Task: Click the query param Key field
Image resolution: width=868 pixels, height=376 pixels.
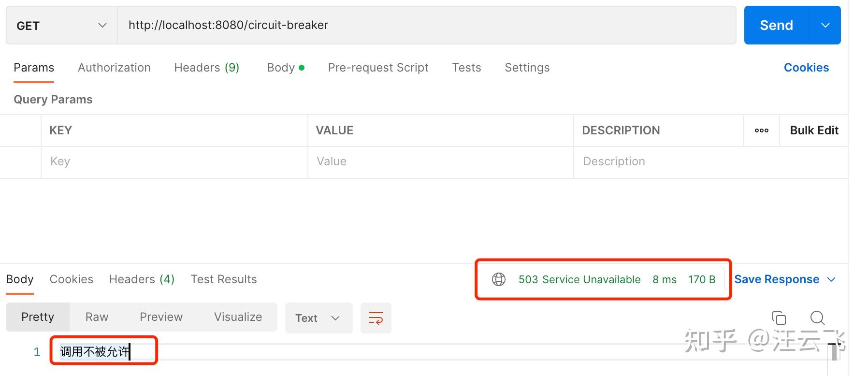Action: [174, 161]
